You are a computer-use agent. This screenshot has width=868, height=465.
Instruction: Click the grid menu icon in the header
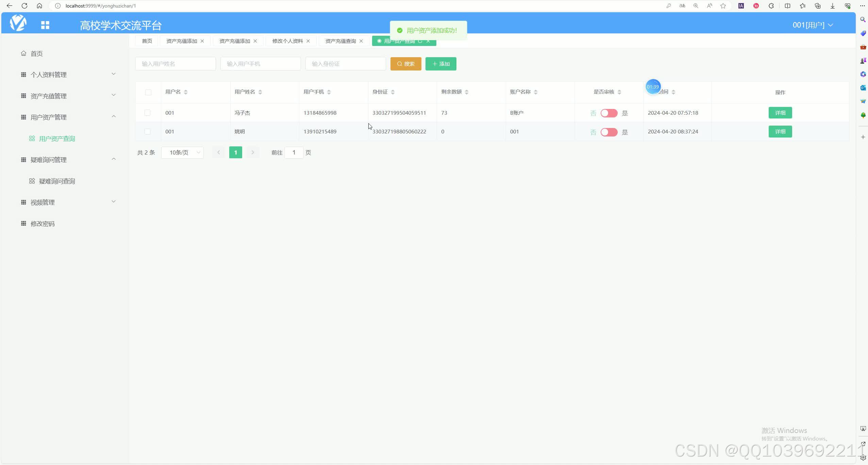pos(45,25)
